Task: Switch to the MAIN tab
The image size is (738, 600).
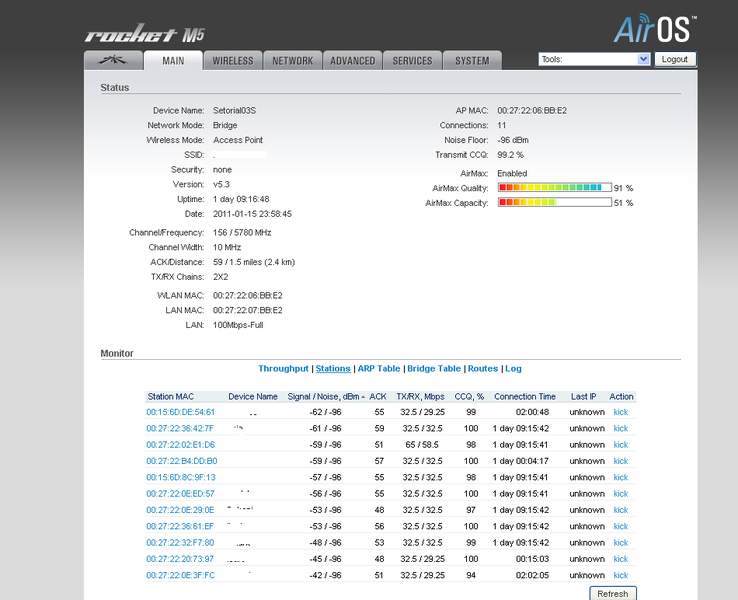Action: [173, 61]
